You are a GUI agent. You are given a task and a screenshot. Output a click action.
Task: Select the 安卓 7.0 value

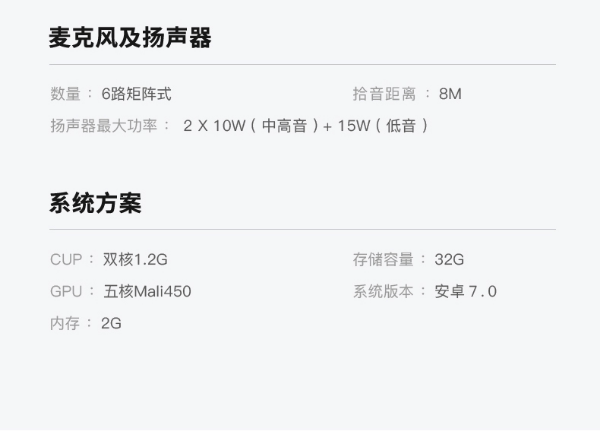tap(466, 292)
